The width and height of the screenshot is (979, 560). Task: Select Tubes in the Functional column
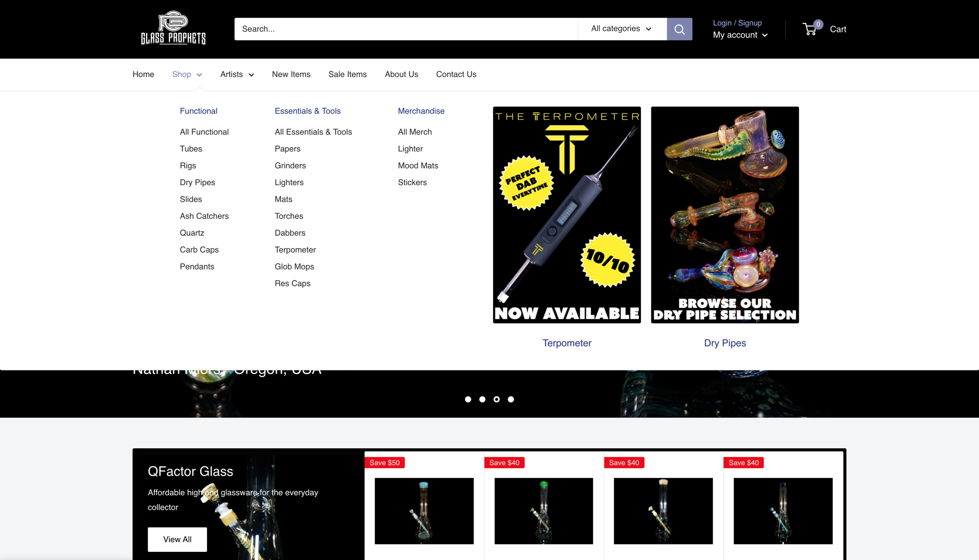(x=191, y=149)
